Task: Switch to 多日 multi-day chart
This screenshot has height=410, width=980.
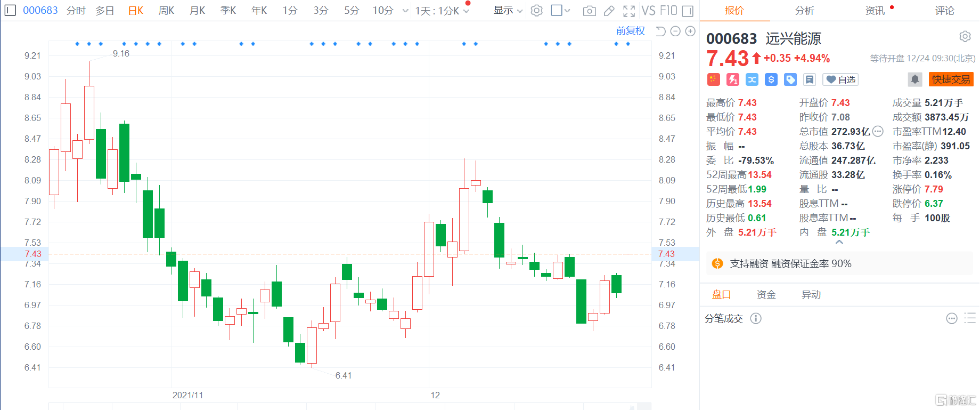Action: (x=105, y=11)
